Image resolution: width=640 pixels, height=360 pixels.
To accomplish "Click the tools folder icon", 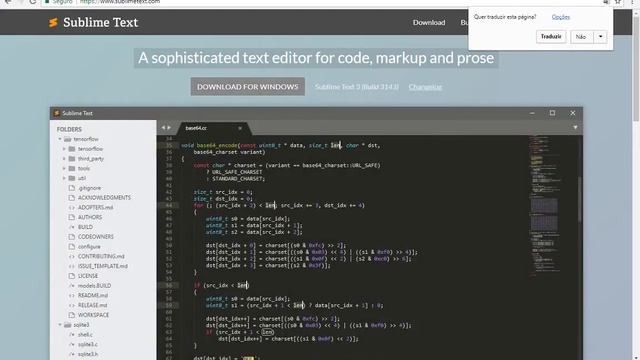I will (x=72, y=169).
